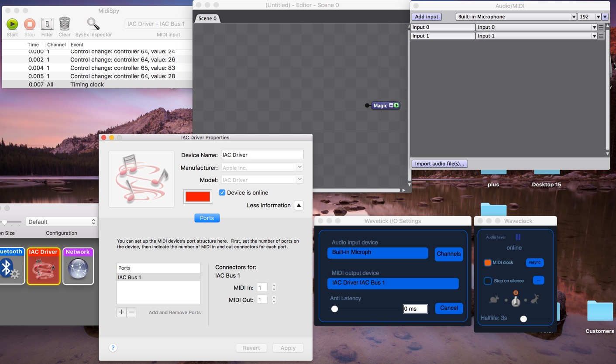
Task: Open the Built-in Microphone device dropdown
Action: click(516, 17)
